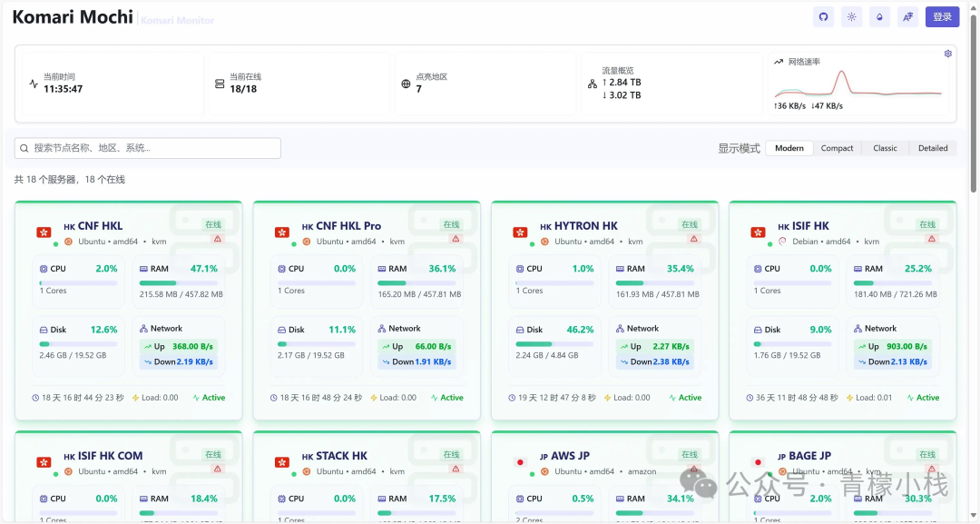The width and height of the screenshot is (980, 524).
Task: Click the search magnifier icon
Action: (x=24, y=148)
